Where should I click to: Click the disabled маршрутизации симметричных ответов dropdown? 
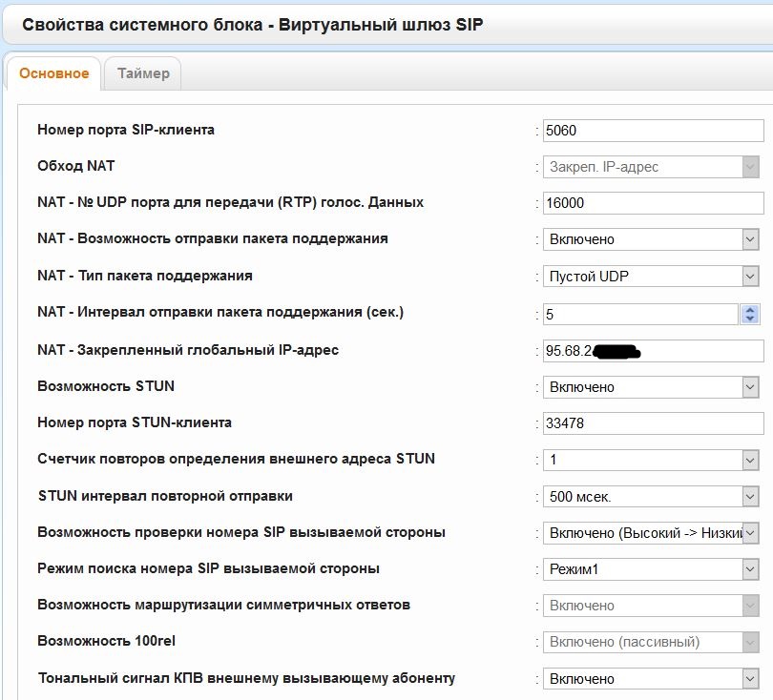click(651, 606)
